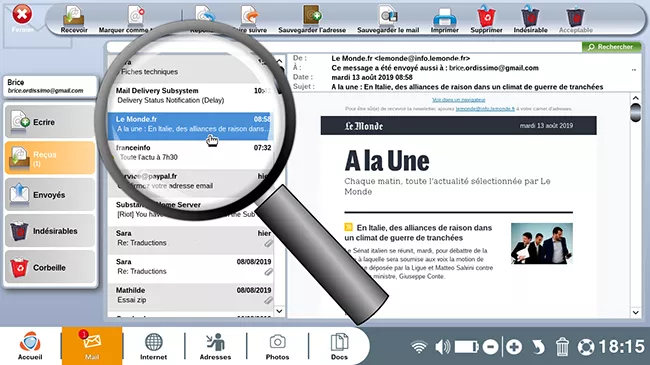The height and width of the screenshot is (365, 650).
Task: Open the 'En Italie, des alliances' headline
Action: point(418,233)
